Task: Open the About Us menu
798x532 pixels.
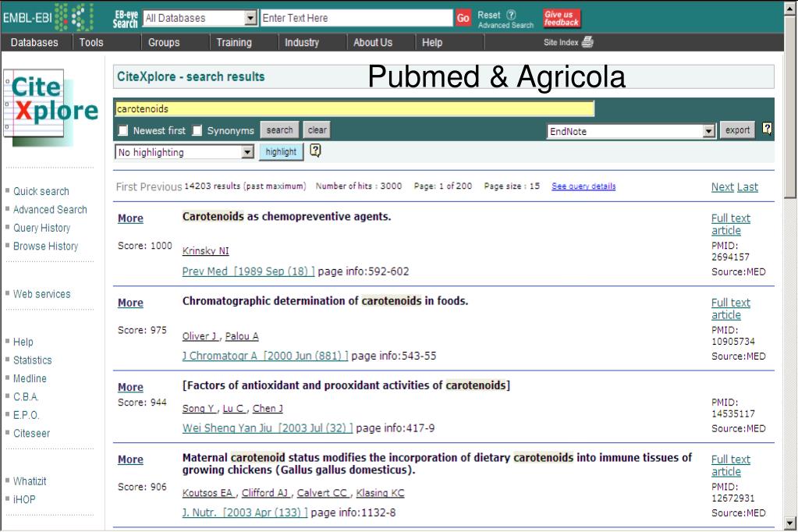Action: pyautogui.click(x=373, y=42)
